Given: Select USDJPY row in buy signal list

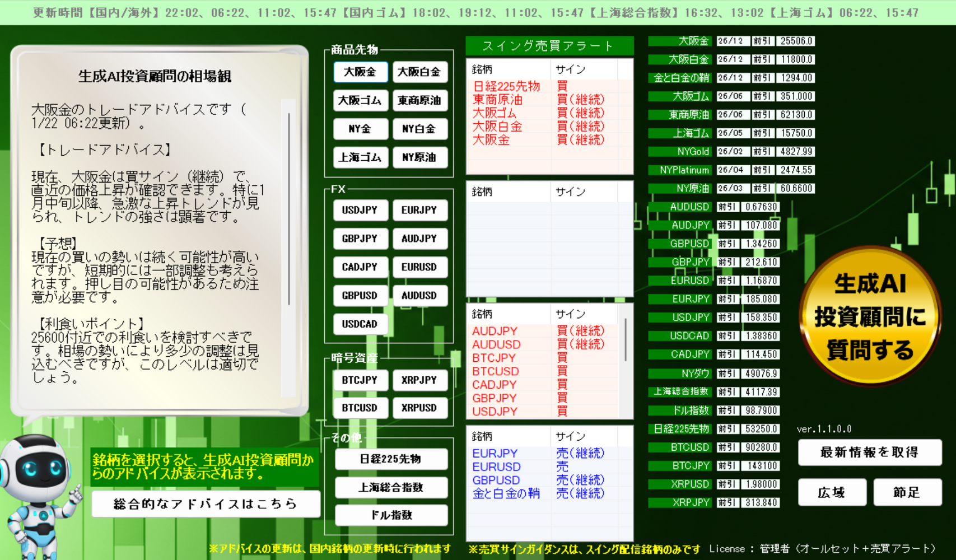Looking at the screenshot, I should coord(542,412).
